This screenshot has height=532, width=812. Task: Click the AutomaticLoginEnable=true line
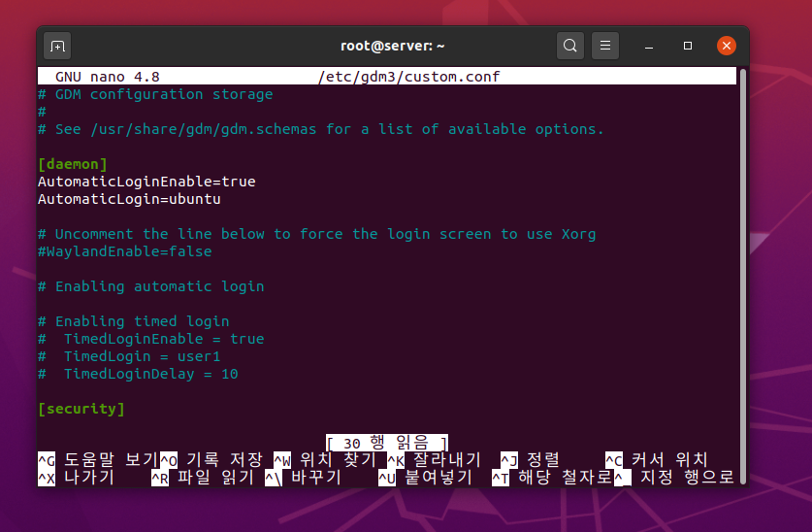(146, 182)
